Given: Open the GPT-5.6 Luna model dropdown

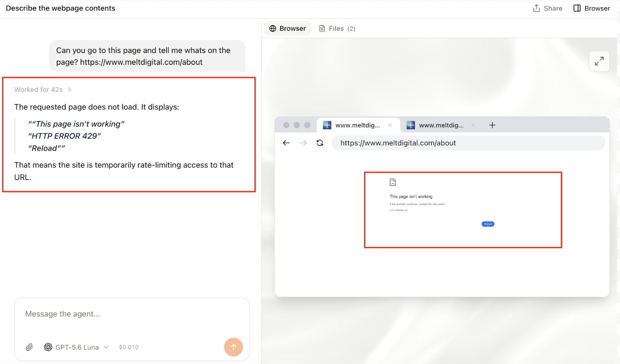Looking at the screenshot, I should pos(77,347).
